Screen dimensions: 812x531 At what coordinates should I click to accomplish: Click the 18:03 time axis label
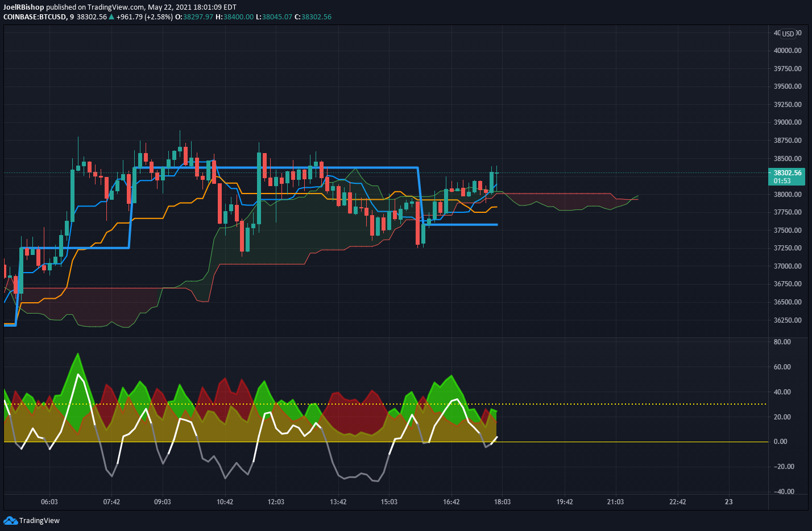pos(502,502)
